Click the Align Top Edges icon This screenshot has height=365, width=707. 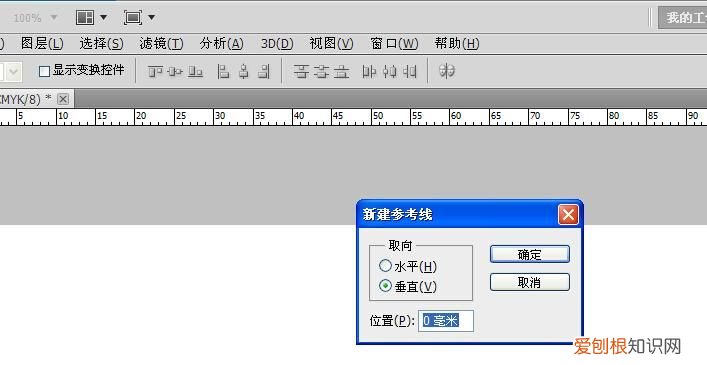click(x=155, y=71)
